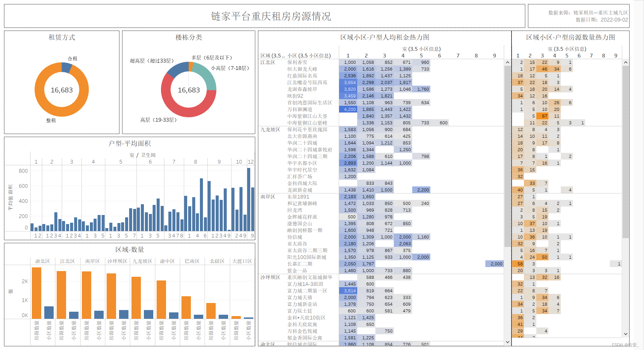Click the 3,814 cell in the 富力城二期第一区 row
This screenshot has height=350, width=644.
pyautogui.click(x=348, y=291)
